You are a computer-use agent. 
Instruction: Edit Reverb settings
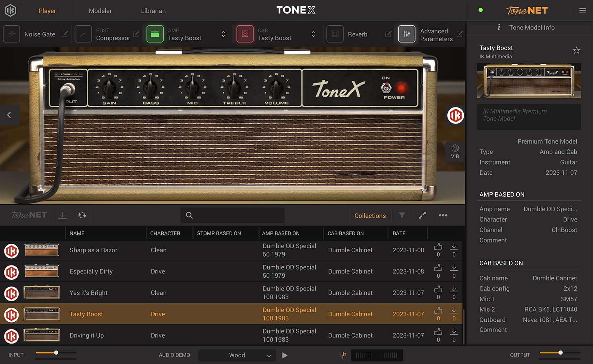[x=388, y=34]
